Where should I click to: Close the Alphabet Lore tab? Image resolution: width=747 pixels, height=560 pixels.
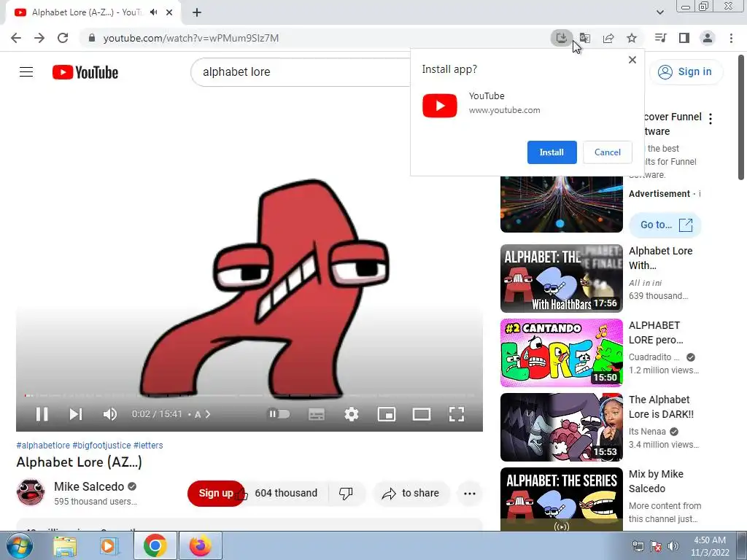pyautogui.click(x=169, y=12)
